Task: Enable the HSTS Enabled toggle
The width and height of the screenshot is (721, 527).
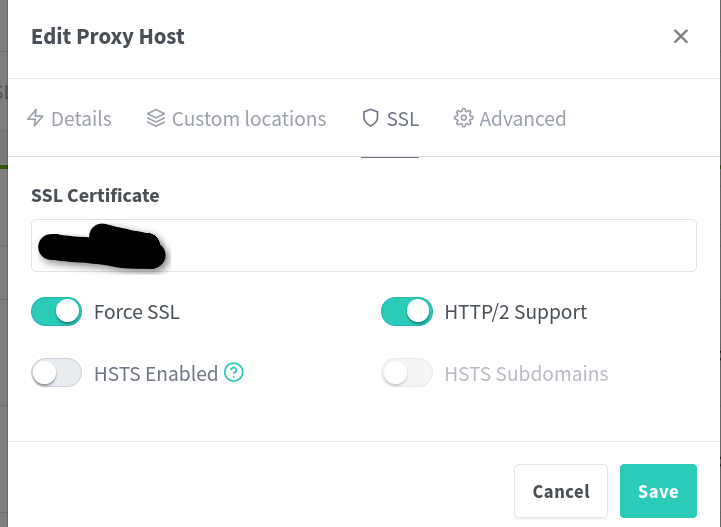Action: (56, 374)
